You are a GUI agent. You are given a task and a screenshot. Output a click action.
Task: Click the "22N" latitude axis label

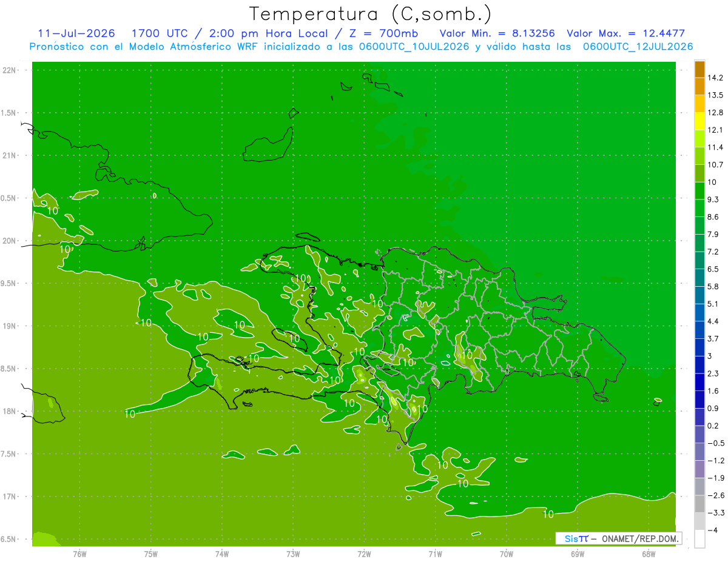coord(10,70)
